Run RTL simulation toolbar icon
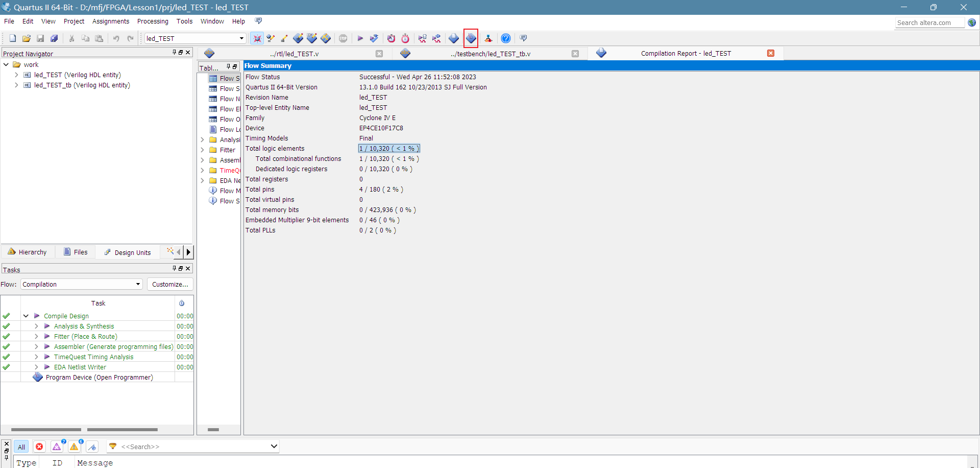 (423, 38)
